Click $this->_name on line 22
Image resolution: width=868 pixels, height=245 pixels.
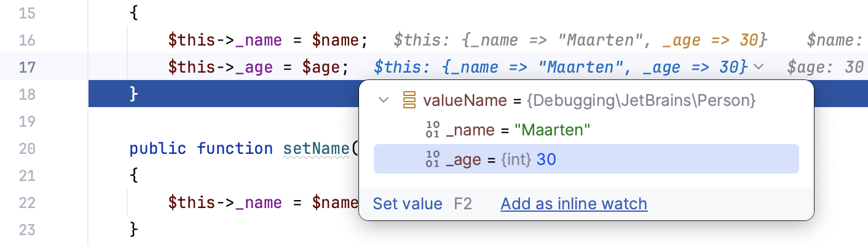(x=225, y=203)
